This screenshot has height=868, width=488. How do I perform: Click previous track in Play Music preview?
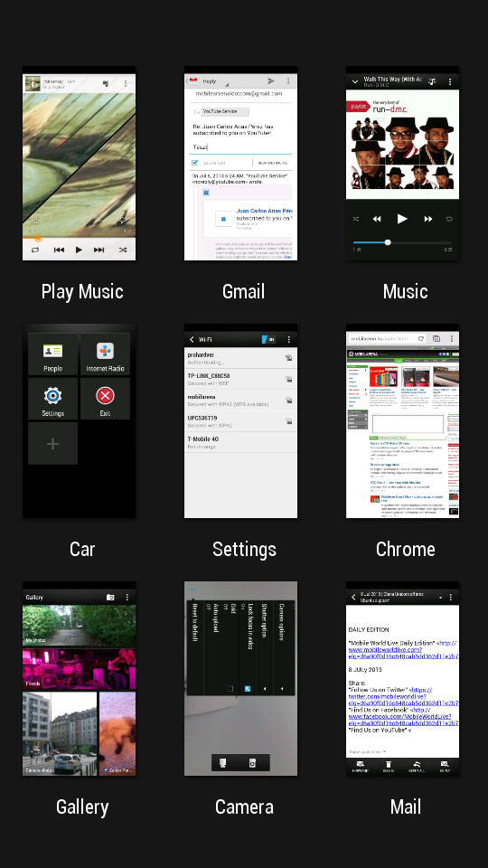tap(59, 250)
